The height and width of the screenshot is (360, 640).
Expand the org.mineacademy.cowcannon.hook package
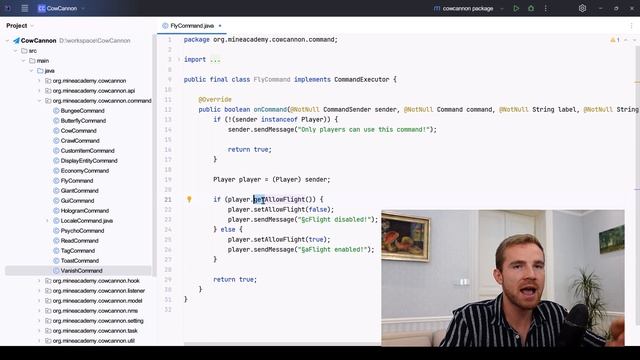(40, 281)
